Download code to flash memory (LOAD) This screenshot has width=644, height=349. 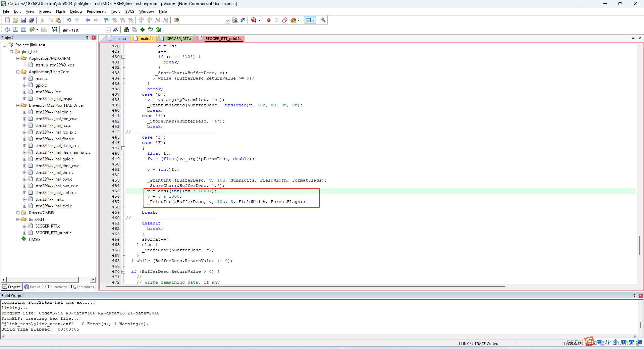pos(54,30)
